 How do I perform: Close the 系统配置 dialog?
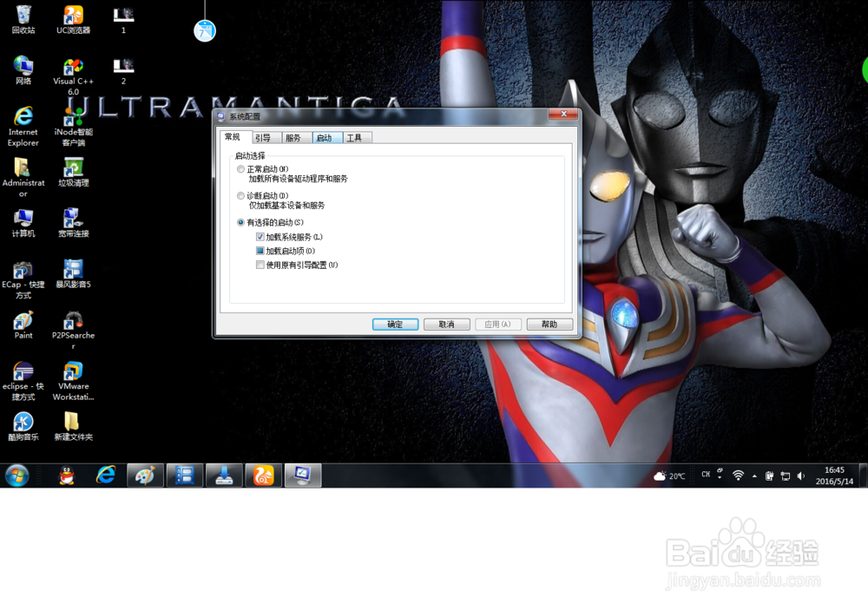tap(563, 114)
